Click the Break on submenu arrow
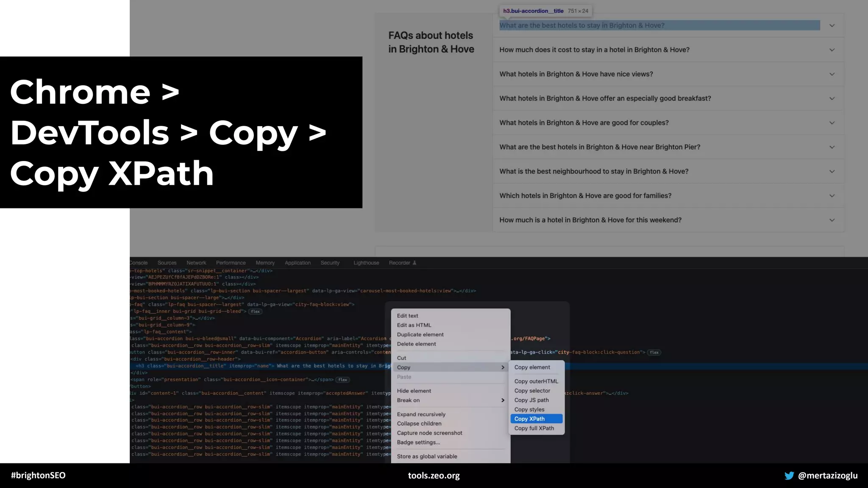 point(503,400)
